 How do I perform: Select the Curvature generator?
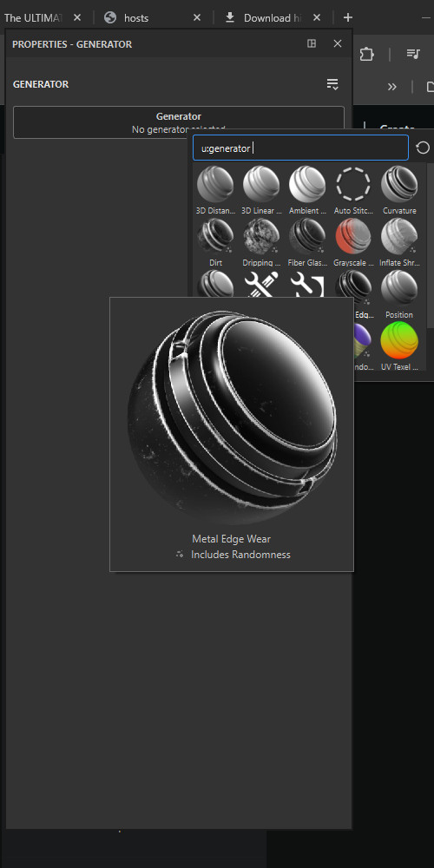(399, 185)
